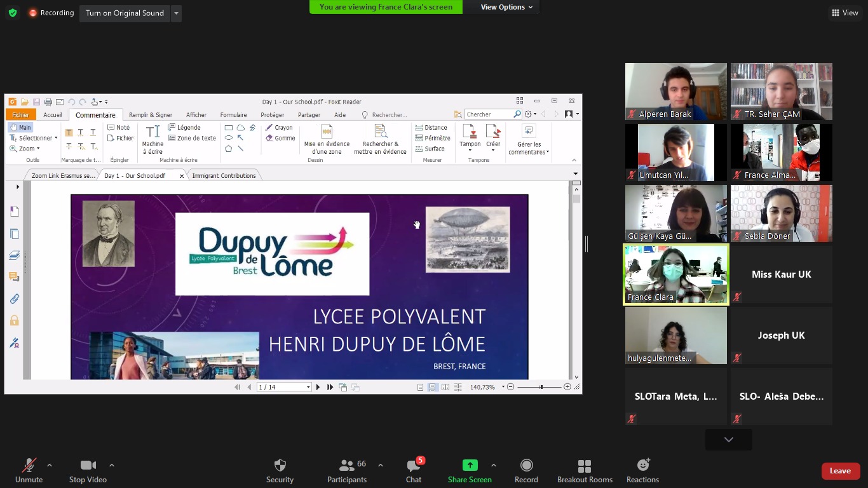This screenshot has height=488, width=868.
Task: Open the bookmarks panel in Foxit sidebar
Action: pos(14,212)
